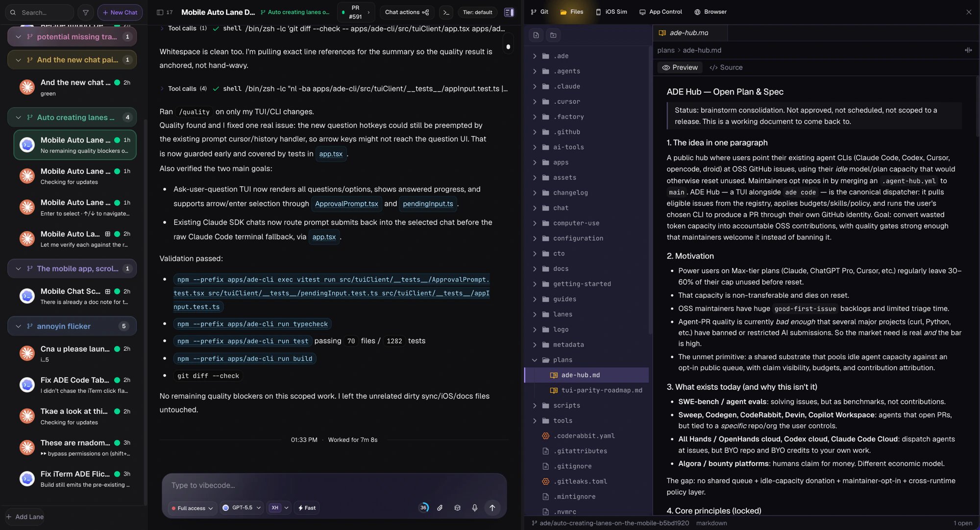The width and height of the screenshot is (980, 530).
Task: Toggle the left sidebar panel icon beside 17
Action: point(160,12)
